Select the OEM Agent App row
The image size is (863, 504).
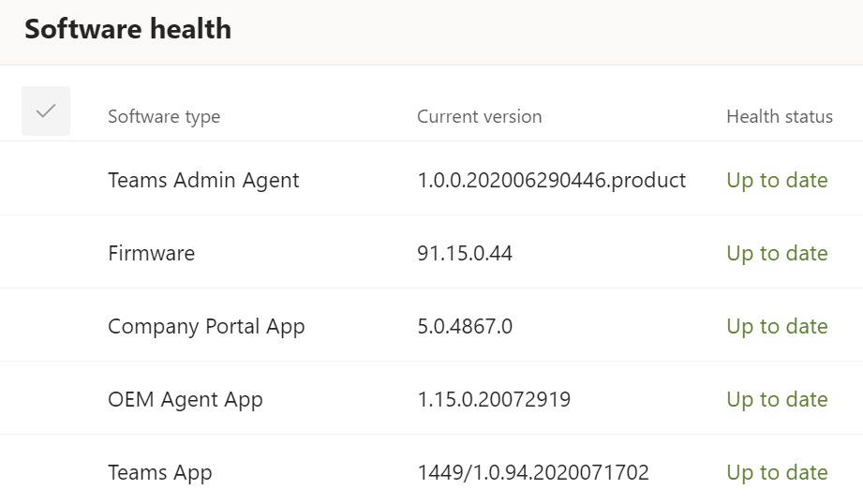click(x=185, y=399)
